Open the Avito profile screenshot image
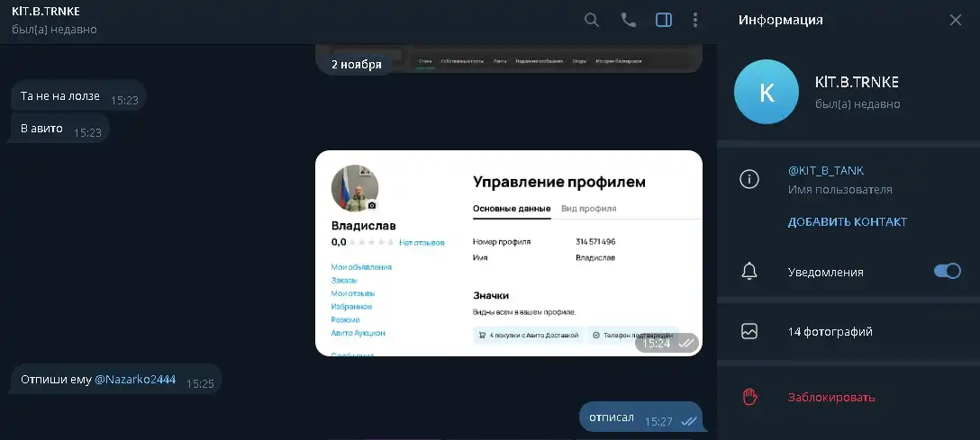The width and height of the screenshot is (980, 440). (509, 254)
